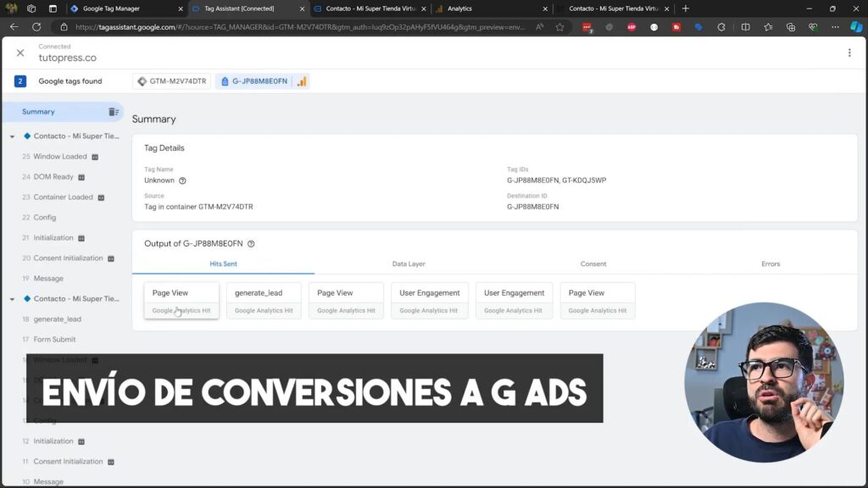Image resolution: width=868 pixels, height=488 pixels.
Task: Select event 17 Form Submit
Action: tap(54, 340)
